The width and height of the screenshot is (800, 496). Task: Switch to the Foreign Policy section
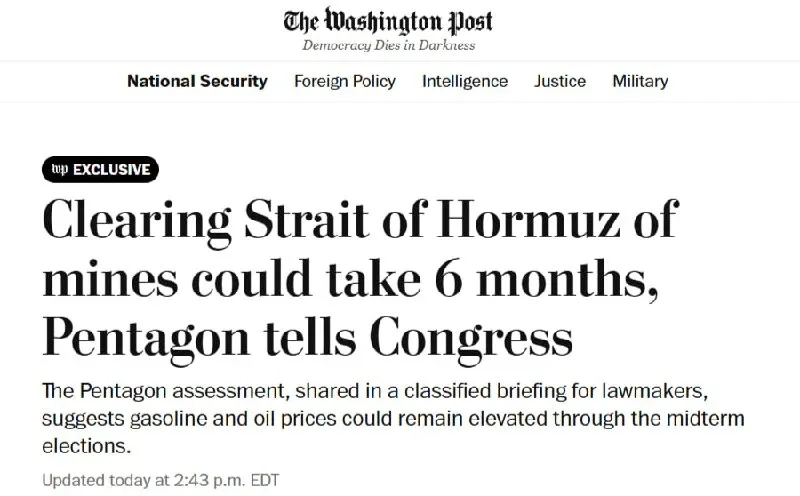(x=345, y=81)
